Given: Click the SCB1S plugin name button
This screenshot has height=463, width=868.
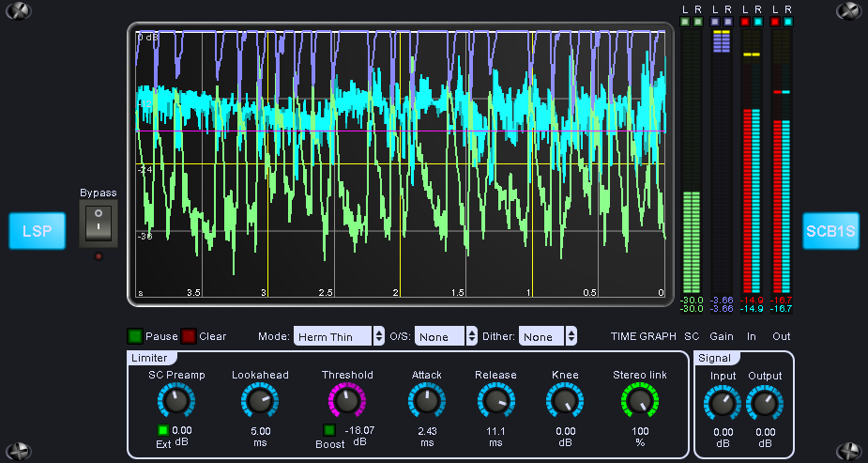Looking at the screenshot, I should point(830,231).
